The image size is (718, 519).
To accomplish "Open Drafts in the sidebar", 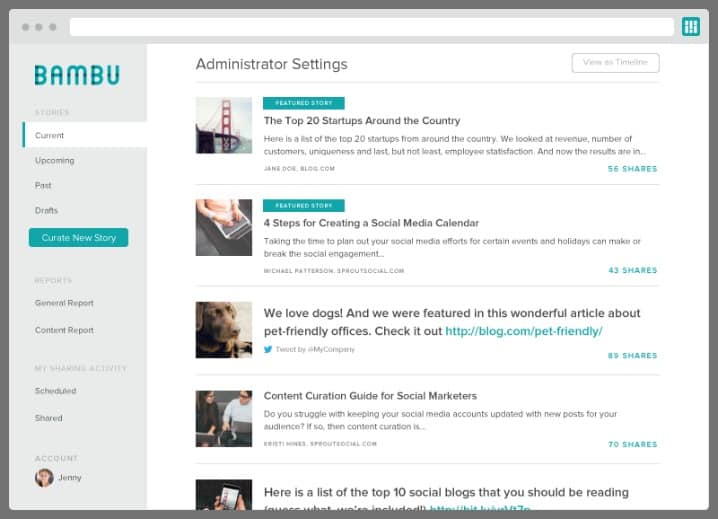I will pos(46,210).
